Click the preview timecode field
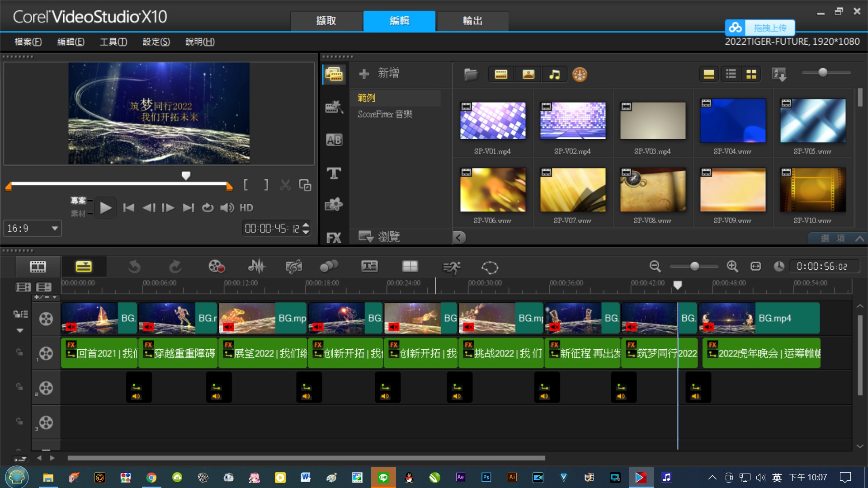Screen dimensions: 868x488 (x=272, y=228)
